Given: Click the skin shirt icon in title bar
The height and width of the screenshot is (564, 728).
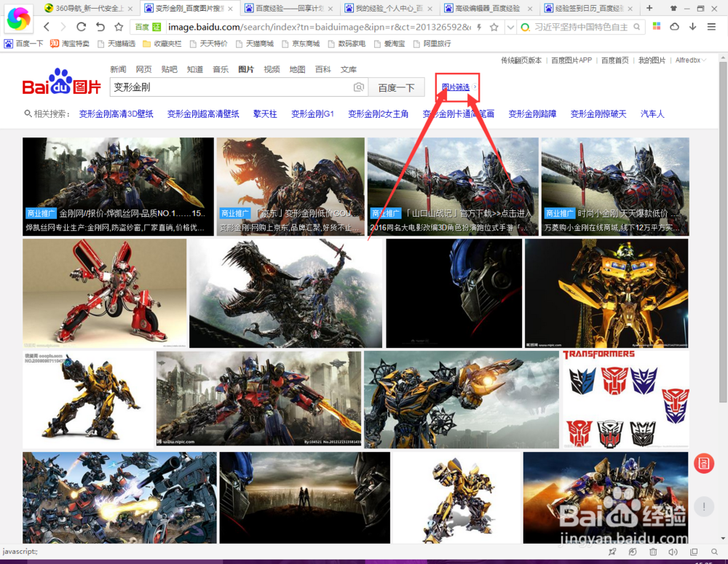Looking at the screenshot, I should tap(673, 8).
